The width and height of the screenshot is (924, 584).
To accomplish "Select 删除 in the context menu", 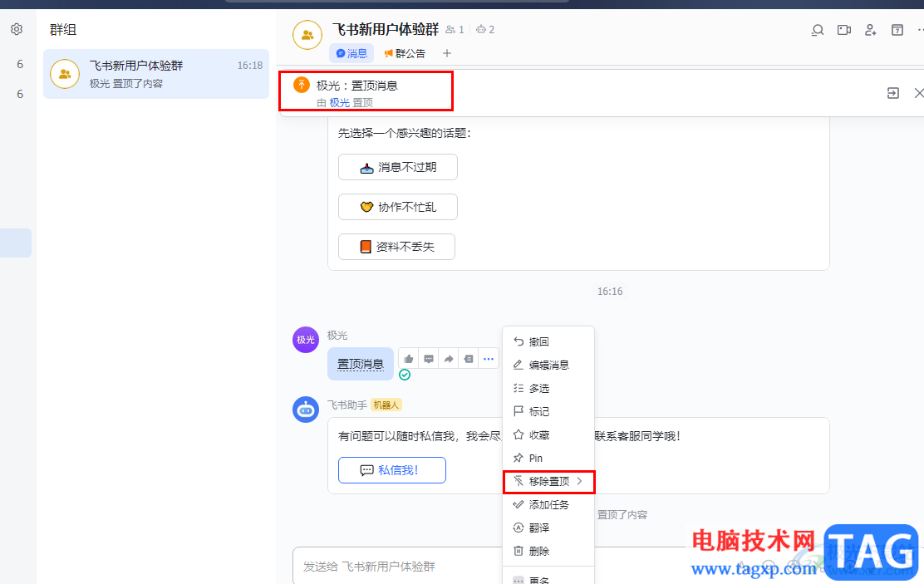I will (x=548, y=551).
